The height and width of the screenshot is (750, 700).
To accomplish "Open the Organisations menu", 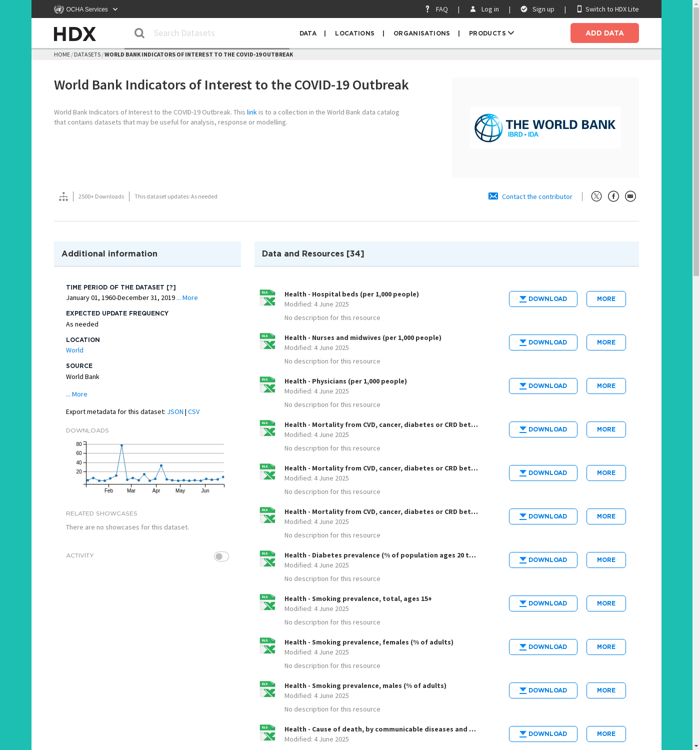I will (421, 33).
